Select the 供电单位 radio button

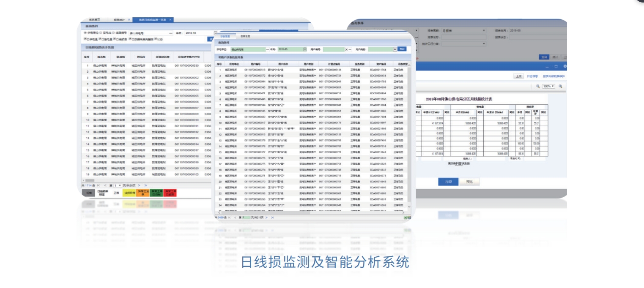[x=85, y=33]
